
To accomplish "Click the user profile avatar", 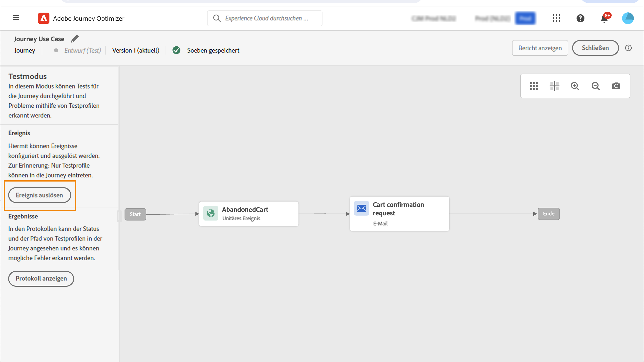I will tap(627, 18).
